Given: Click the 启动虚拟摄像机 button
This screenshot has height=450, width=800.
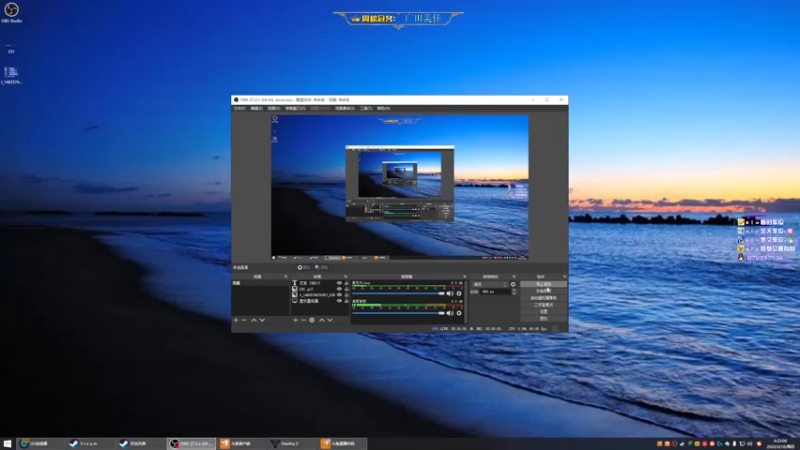Looking at the screenshot, I should (543, 298).
